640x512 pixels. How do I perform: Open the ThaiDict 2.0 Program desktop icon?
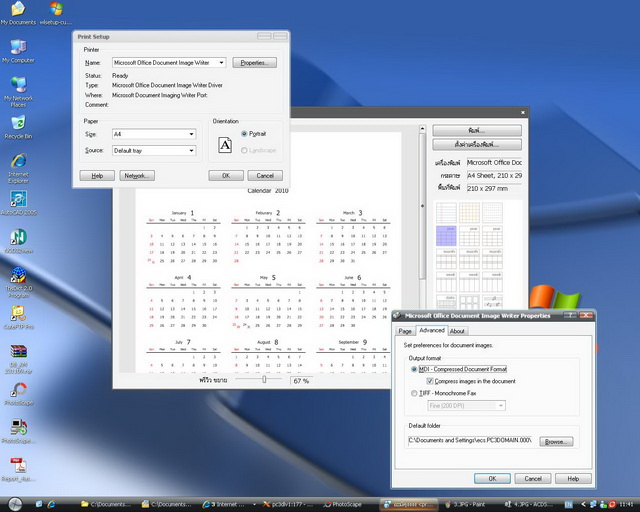(18, 282)
